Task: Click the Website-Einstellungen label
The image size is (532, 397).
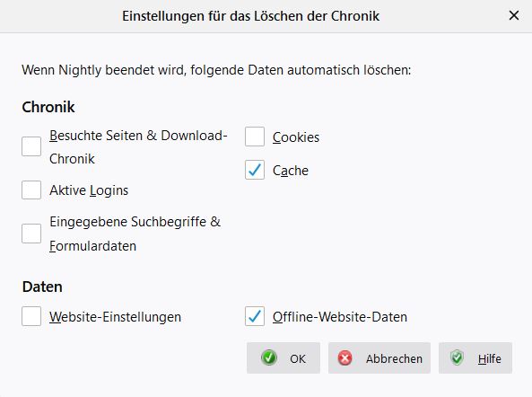Action: click(x=116, y=317)
